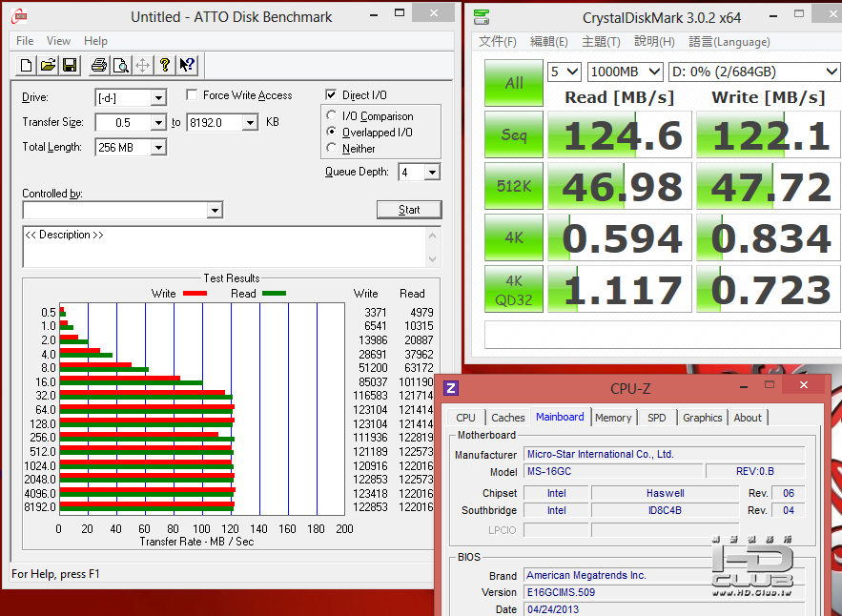Image resolution: width=842 pixels, height=616 pixels.
Task: Expand the Drive selection dropdown
Action: [158, 98]
